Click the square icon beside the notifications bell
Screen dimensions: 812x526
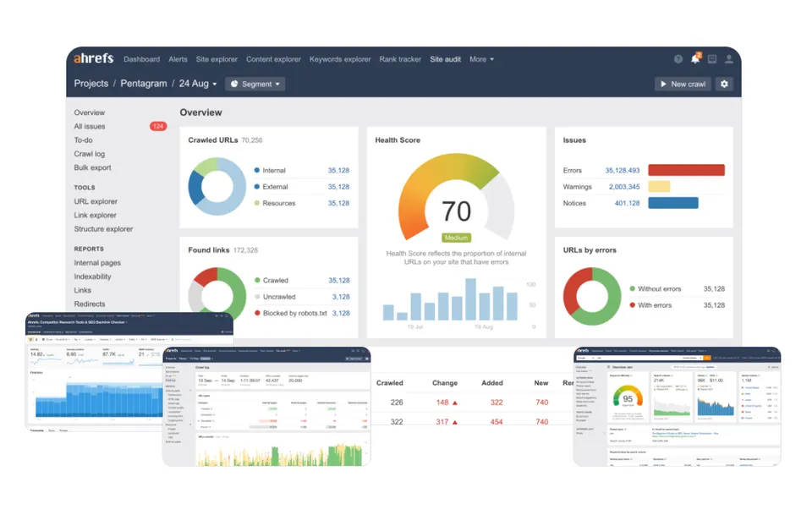tap(712, 59)
